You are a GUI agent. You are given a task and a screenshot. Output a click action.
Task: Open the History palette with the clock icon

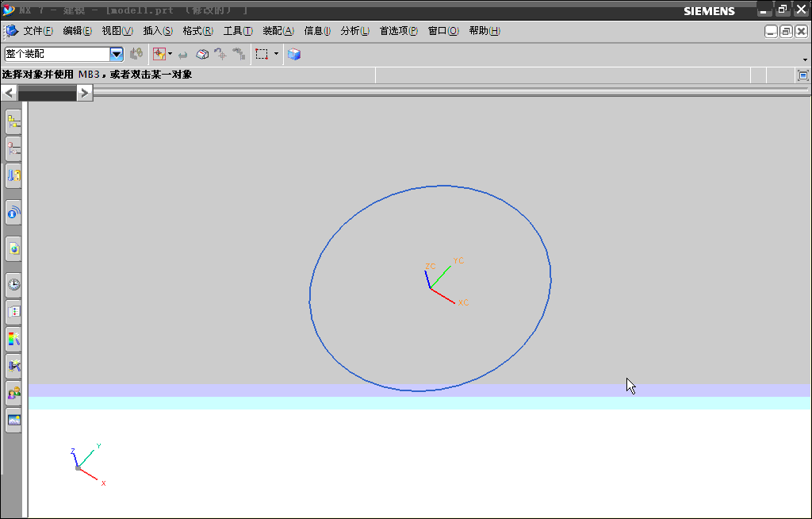13,284
